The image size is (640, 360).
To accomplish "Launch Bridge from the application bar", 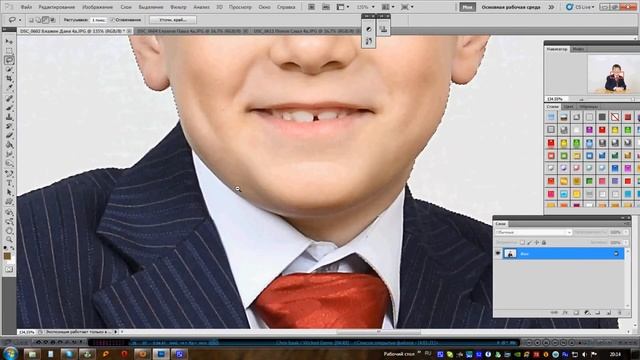I will coord(311,7).
